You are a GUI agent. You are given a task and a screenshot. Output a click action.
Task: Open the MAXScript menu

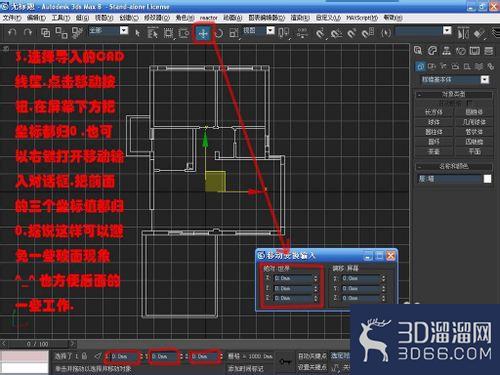(x=362, y=18)
